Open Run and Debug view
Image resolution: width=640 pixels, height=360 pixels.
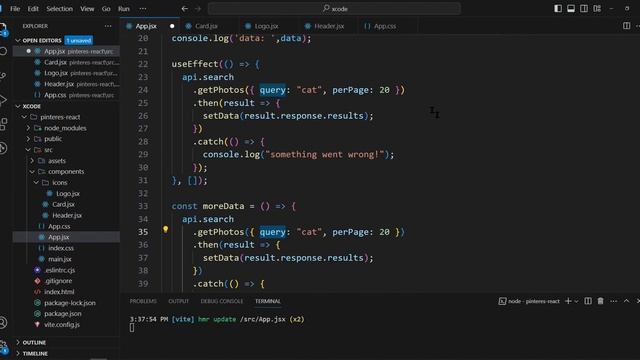point(3,100)
